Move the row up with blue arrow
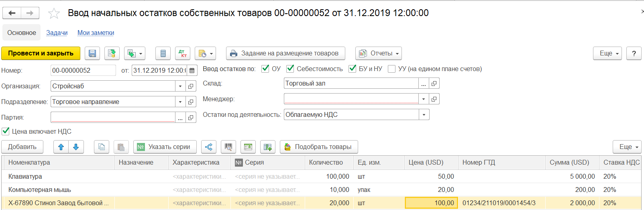Image resolution: width=644 pixels, height=210 pixels. click(x=61, y=147)
